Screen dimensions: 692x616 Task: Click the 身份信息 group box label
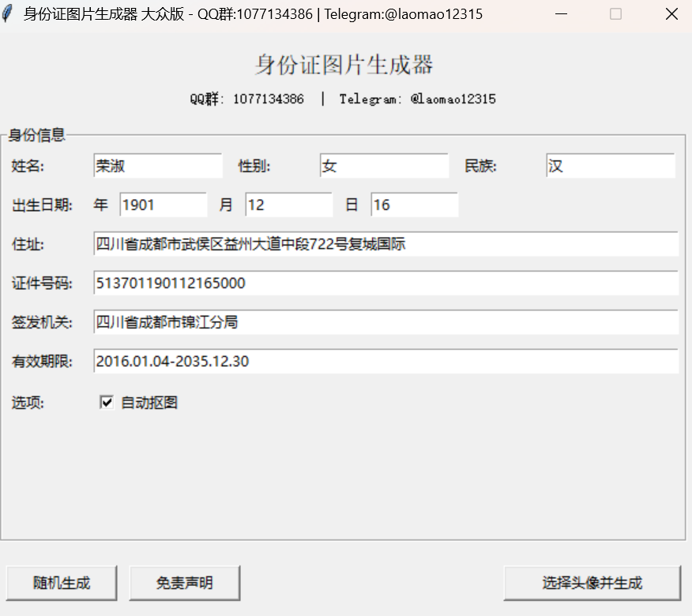(35, 135)
